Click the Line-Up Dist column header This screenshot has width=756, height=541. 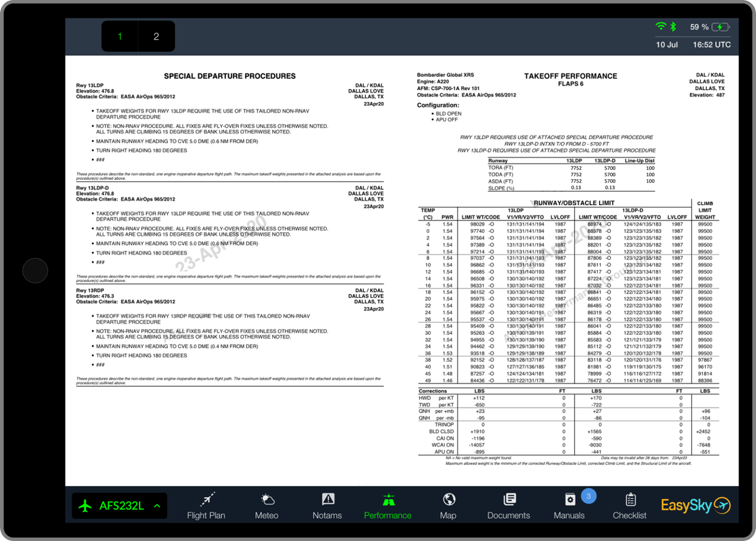point(639,161)
